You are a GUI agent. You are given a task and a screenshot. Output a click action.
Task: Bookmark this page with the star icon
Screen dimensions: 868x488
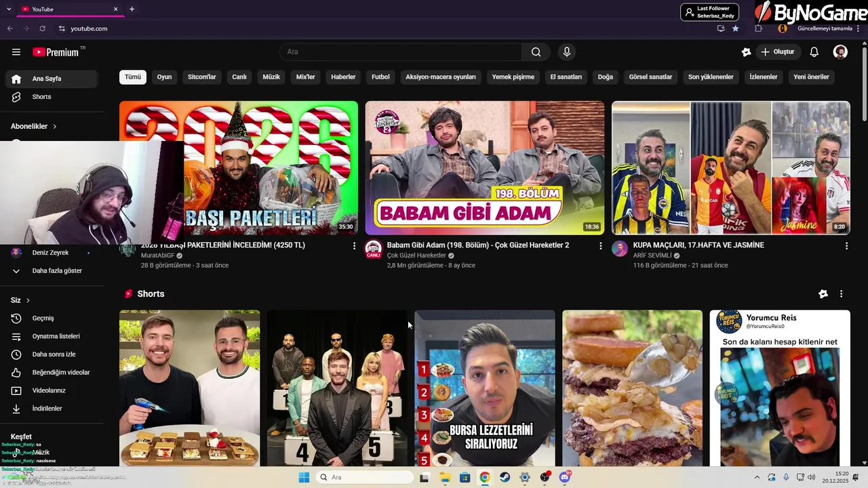(x=736, y=28)
